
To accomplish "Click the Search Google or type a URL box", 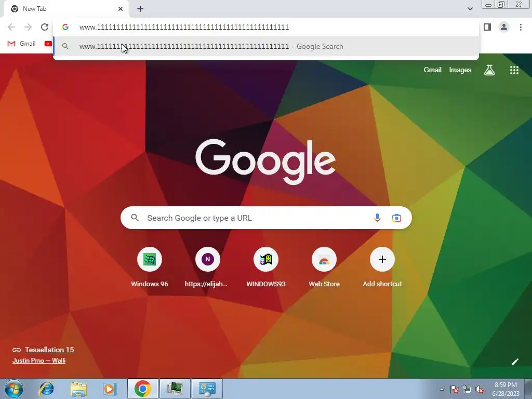I will 266,218.
